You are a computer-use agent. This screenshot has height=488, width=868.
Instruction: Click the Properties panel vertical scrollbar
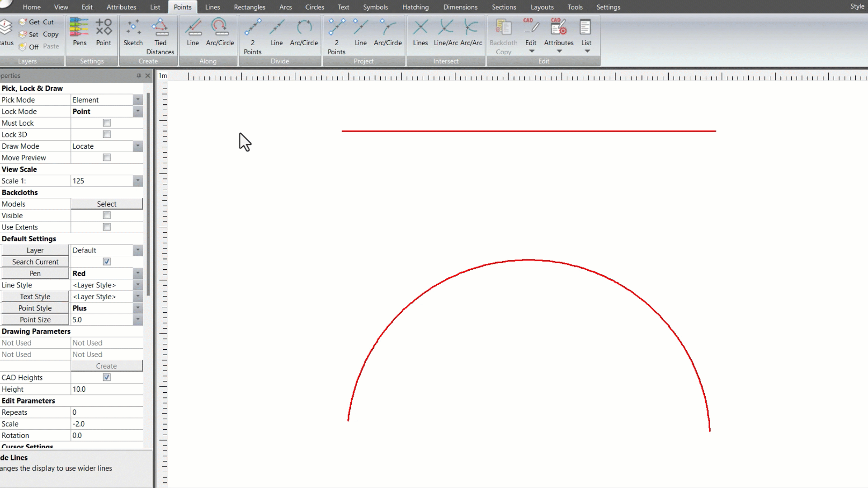148,194
